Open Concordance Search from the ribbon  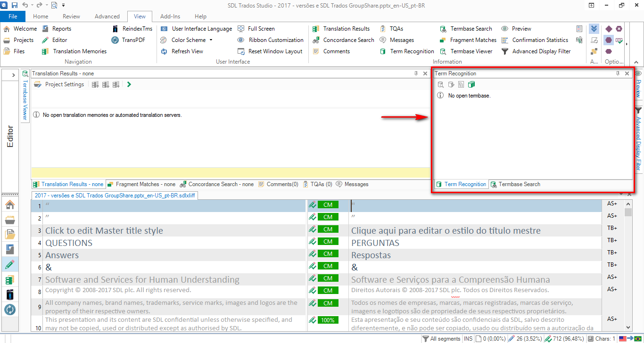click(x=343, y=40)
